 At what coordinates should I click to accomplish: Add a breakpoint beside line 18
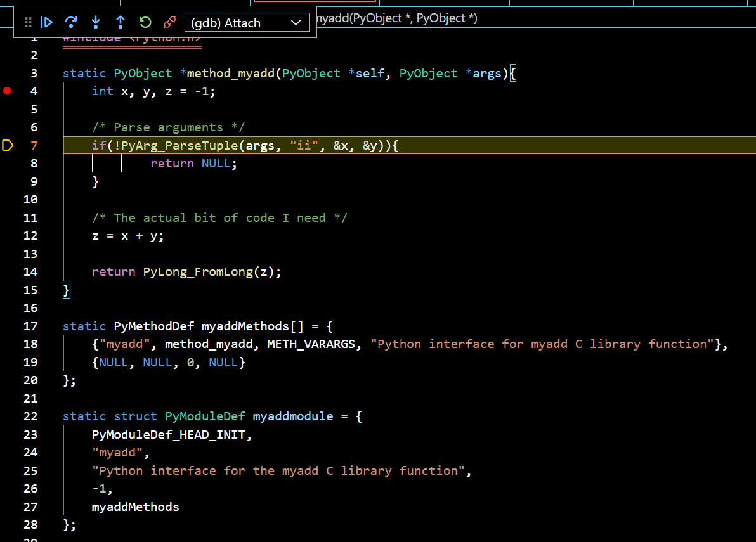pos(7,344)
